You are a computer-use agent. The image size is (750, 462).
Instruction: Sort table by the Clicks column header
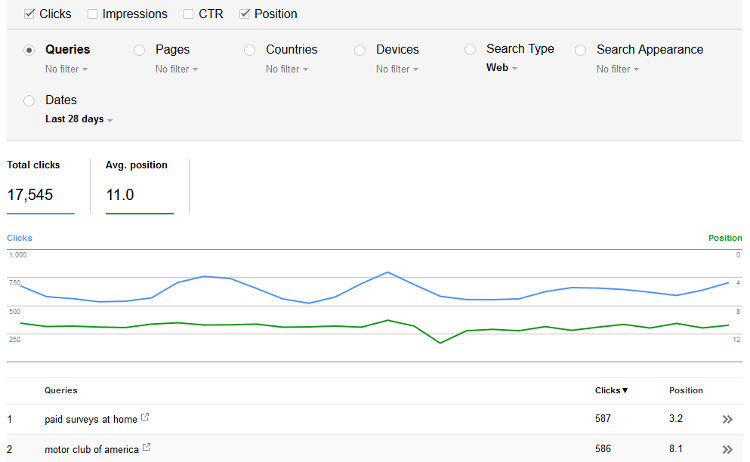pos(611,390)
